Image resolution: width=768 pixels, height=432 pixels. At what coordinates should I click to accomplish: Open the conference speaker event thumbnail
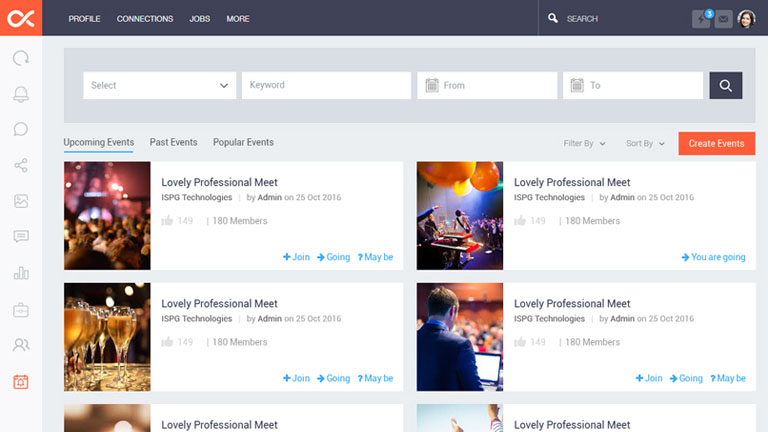tap(460, 336)
